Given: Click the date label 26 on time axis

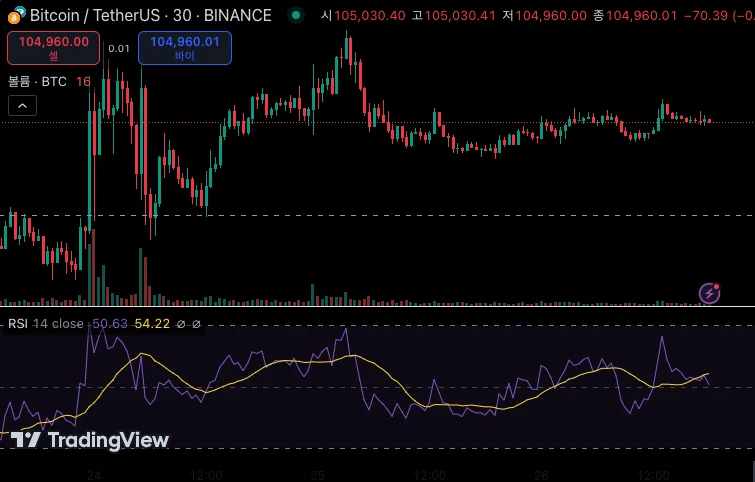Looking at the screenshot, I should pos(541,476).
